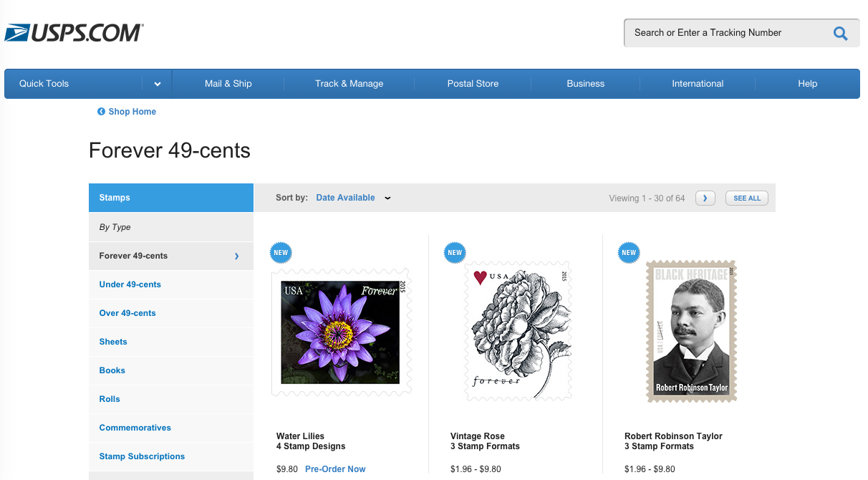Open the Postal Store menu
The width and height of the screenshot is (868, 480).
pyautogui.click(x=473, y=84)
